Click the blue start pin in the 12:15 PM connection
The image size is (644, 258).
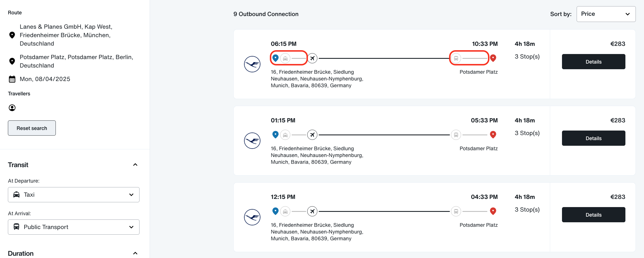[275, 211]
